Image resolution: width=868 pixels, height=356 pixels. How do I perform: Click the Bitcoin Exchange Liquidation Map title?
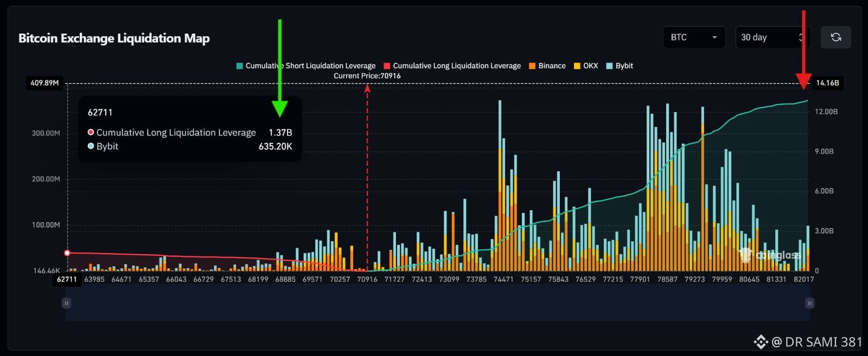click(114, 38)
